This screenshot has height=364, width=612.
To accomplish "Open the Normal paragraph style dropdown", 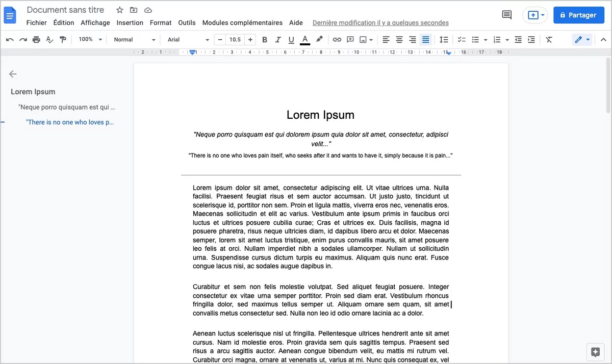I will pyautogui.click(x=135, y=39).
